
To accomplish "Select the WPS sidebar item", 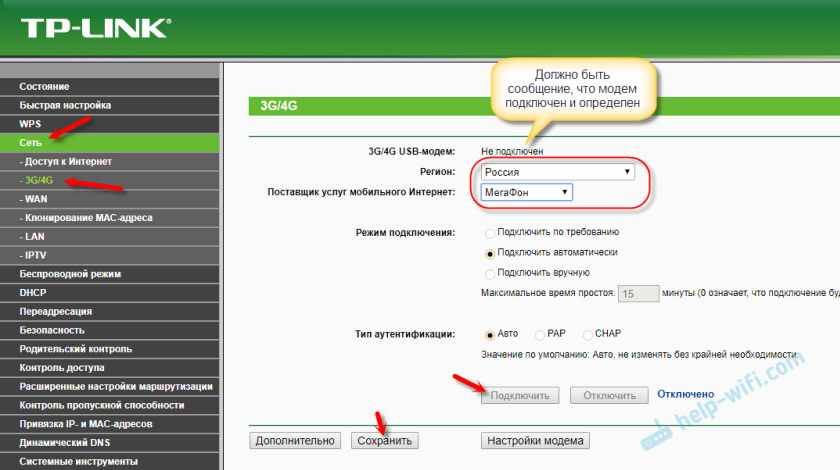I will (x=109, y=124).
